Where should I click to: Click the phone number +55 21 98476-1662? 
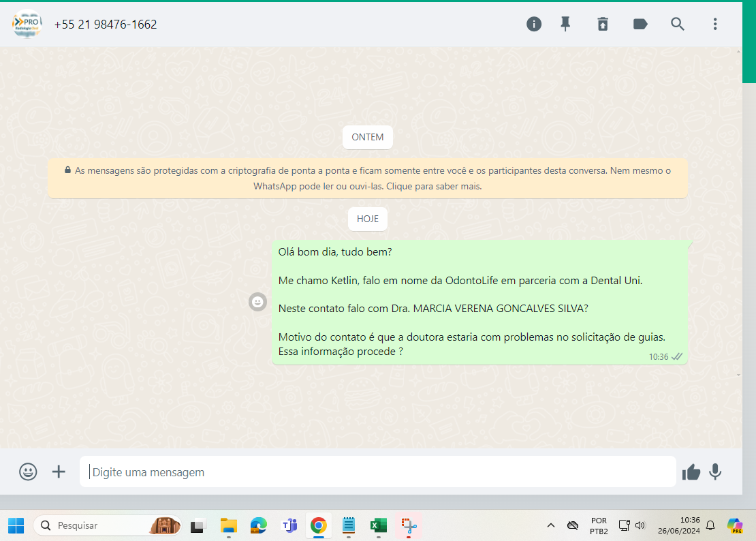(x=106, y=25)
